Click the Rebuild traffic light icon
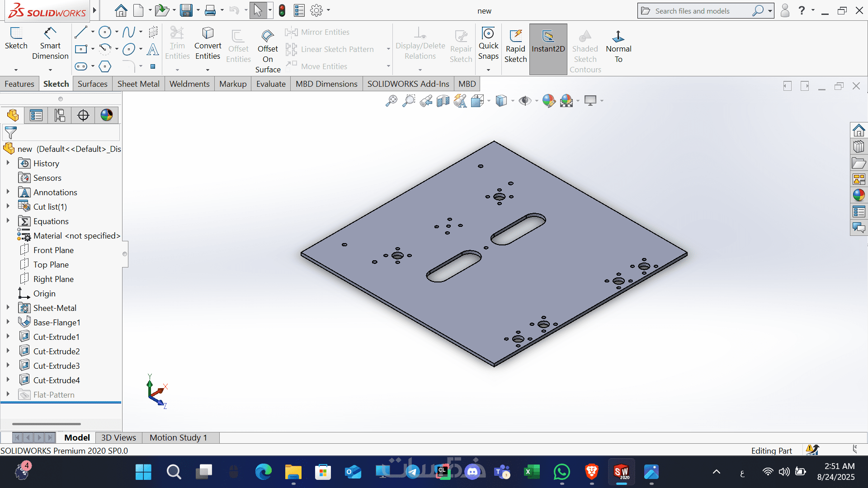 click(x=282, y=10)
